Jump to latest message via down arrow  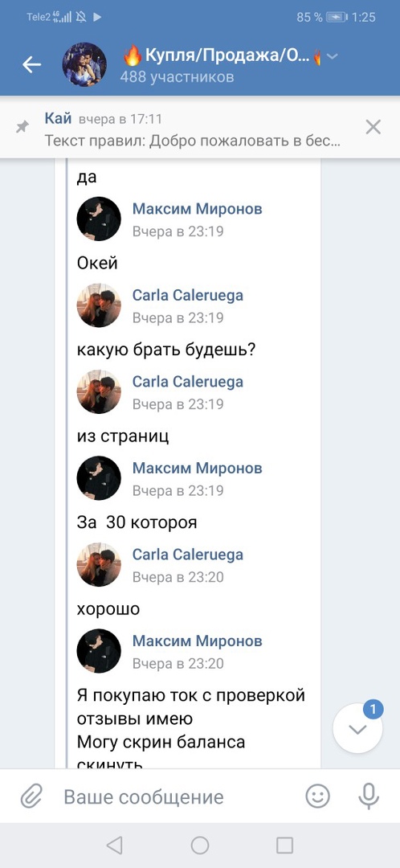pos(357,728)
